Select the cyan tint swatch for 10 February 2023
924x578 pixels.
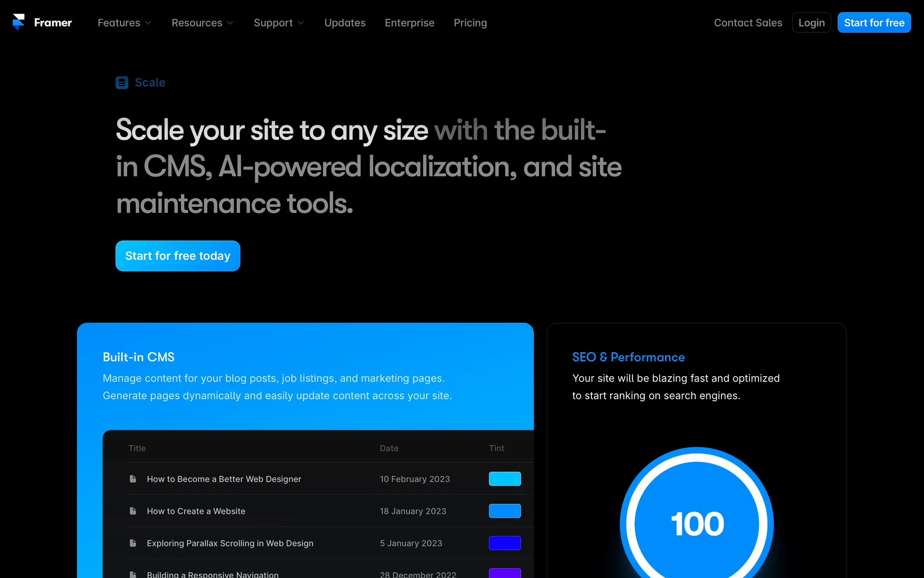505,479
